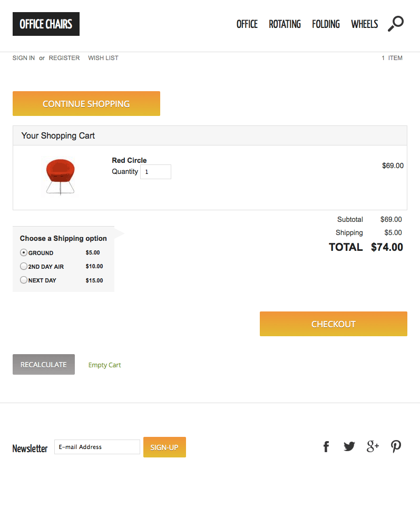Open the Sign In link
The height and width of the screenshot is (527, 420).
pyautogui.click(x=24, y=58)
